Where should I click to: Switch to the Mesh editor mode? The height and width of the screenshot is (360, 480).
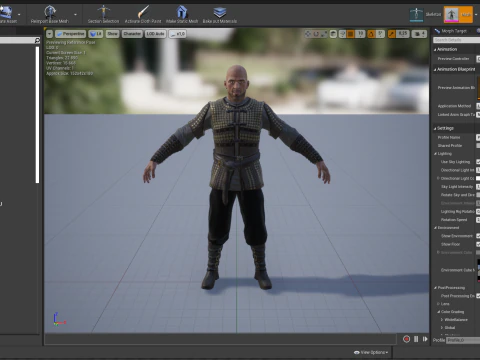point(458,14)
